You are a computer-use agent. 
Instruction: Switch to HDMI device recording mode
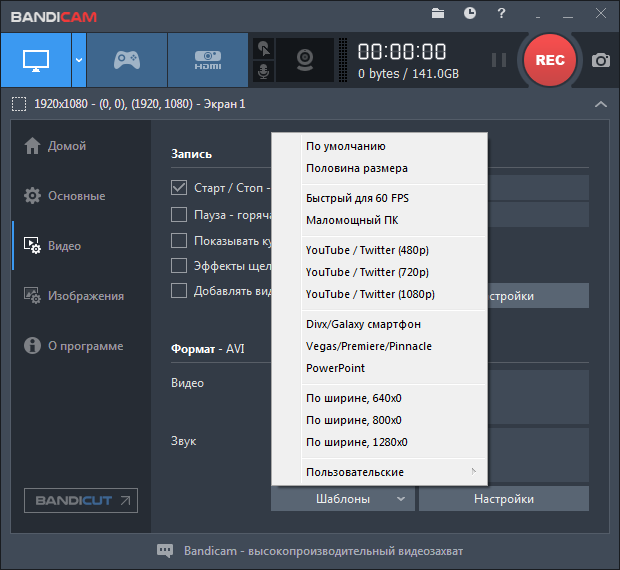pos(207,59)
